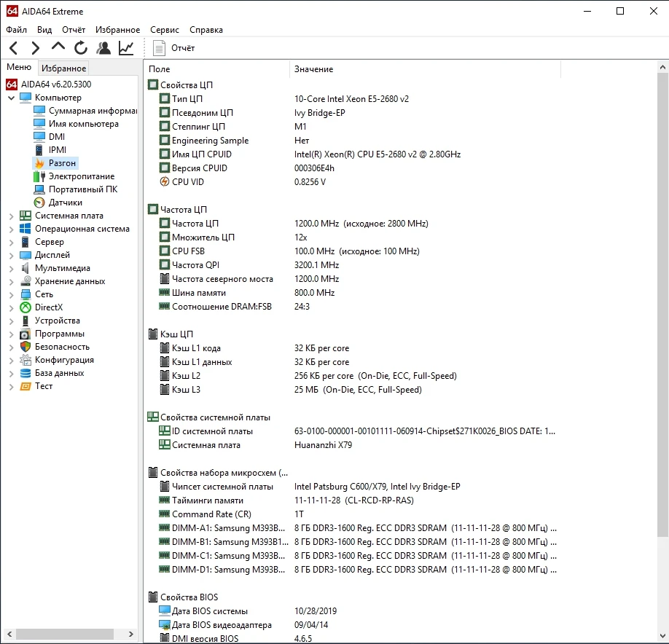Expand the Сервер tree node
This screenshot has height=644, width=669.
point(12,243)
